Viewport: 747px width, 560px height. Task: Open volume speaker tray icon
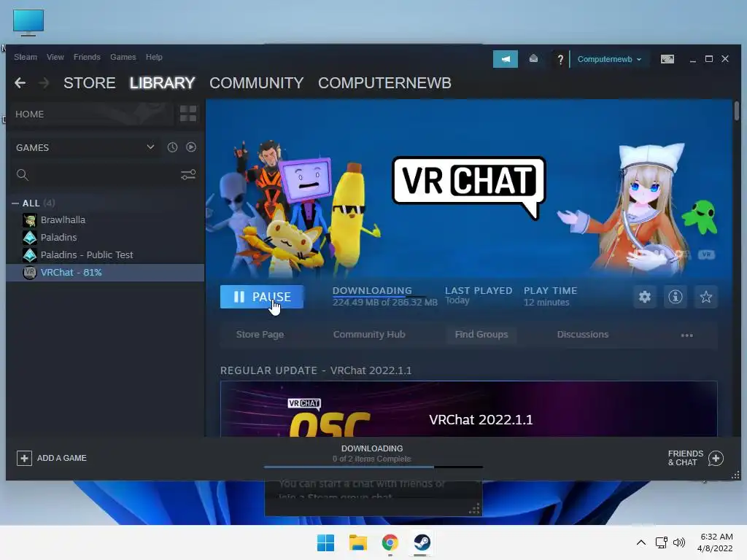click(679, 542)
